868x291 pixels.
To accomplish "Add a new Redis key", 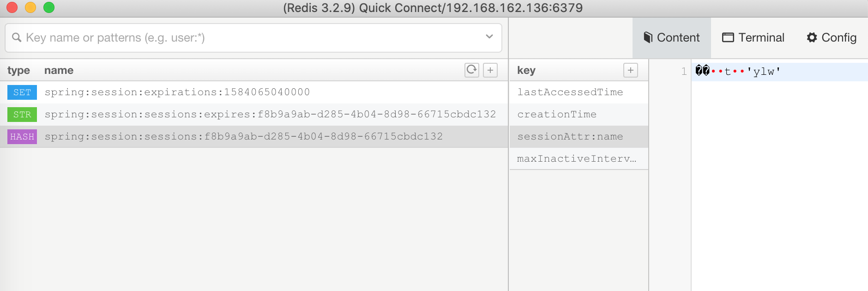I will pos(490,70).
